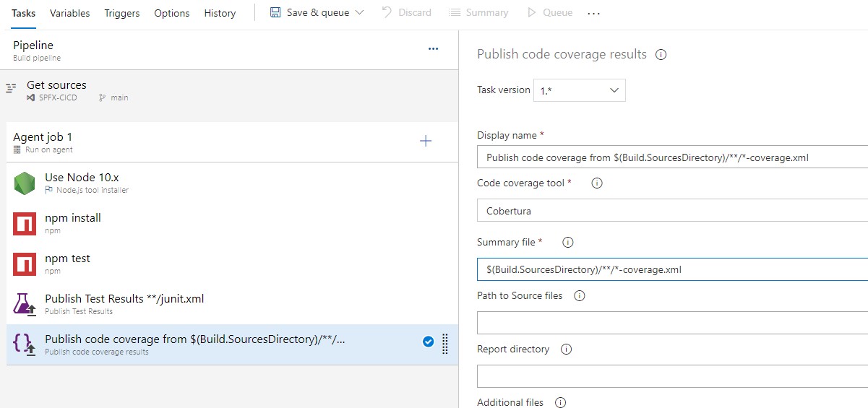Select the npm install task icon
The image size is (868, 408).
25,224
